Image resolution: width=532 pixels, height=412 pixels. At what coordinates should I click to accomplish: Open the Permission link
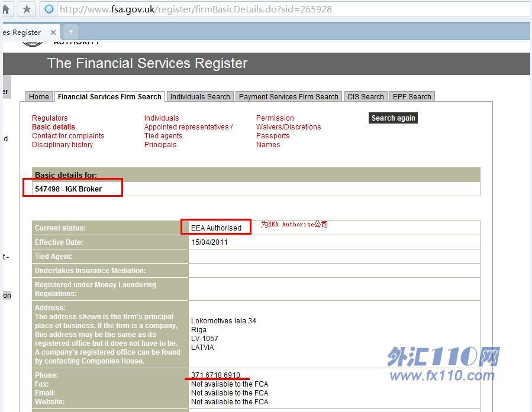(x=275, y=118)
